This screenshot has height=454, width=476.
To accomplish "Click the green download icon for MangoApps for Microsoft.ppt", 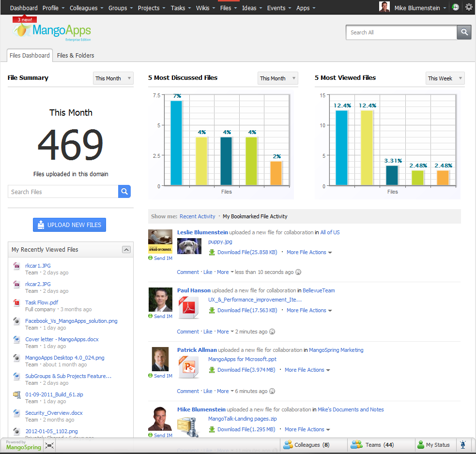I will point(212,370).
